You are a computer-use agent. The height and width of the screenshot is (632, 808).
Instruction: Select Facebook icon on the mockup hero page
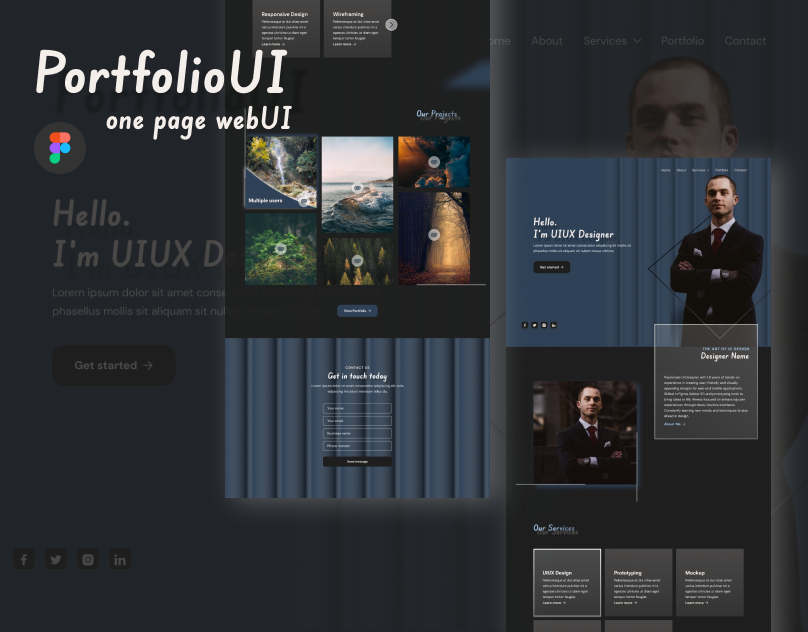point(525,324)
